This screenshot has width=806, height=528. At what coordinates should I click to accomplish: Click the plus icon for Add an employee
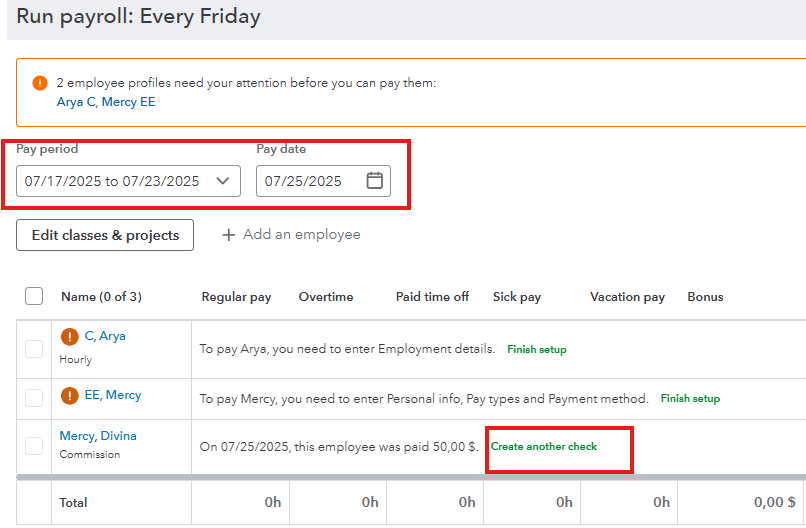click(228, 235)
